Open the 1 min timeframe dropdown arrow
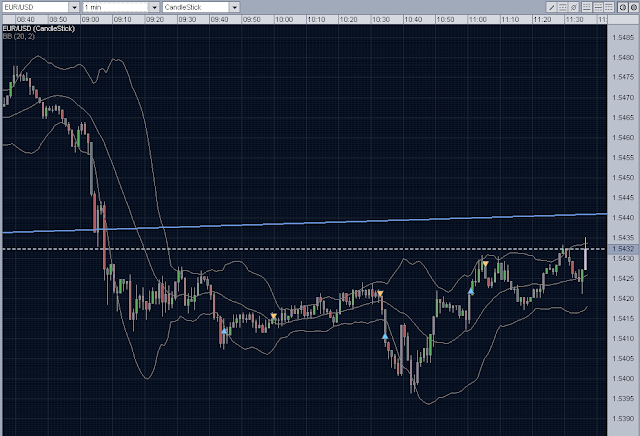The height and width of the screenshot is (436, 640). point(154,7)
